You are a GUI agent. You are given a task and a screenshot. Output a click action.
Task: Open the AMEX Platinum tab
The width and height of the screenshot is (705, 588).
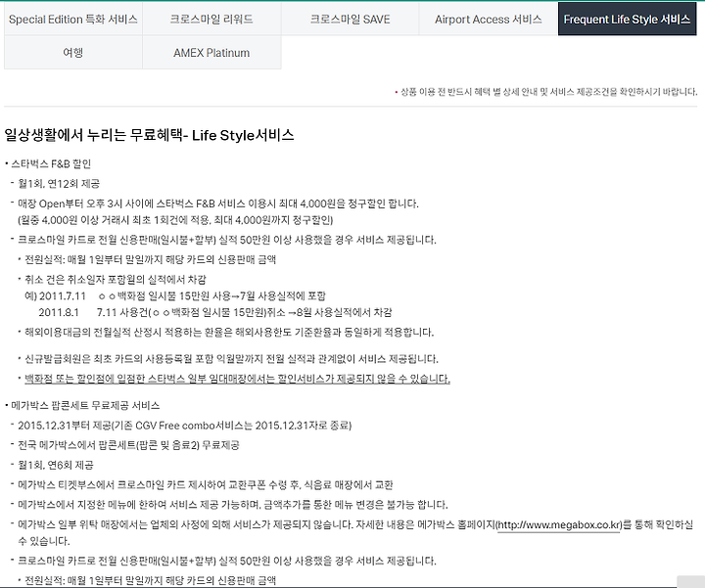coord(211,53)
